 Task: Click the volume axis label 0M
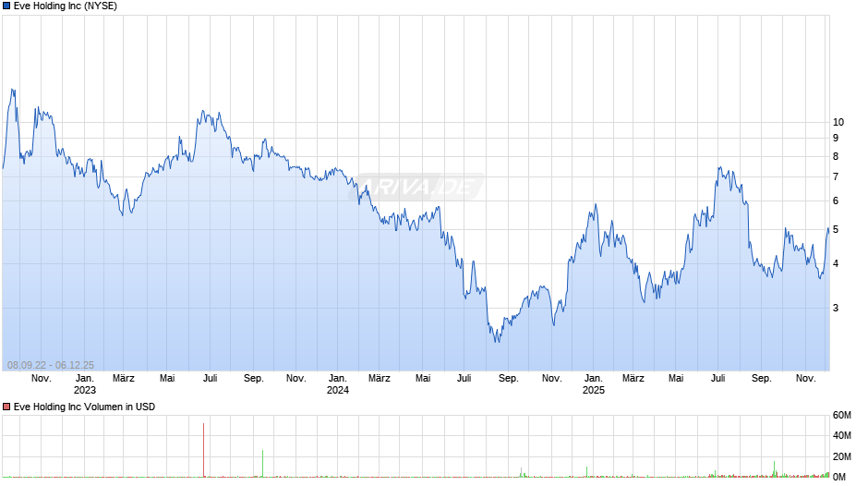(x=839, y=477)
